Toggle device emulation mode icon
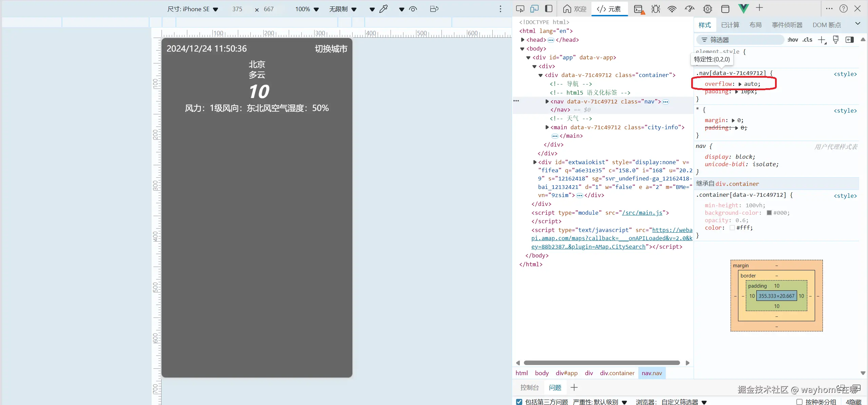868x405 pixels. (x=534, y=9)
